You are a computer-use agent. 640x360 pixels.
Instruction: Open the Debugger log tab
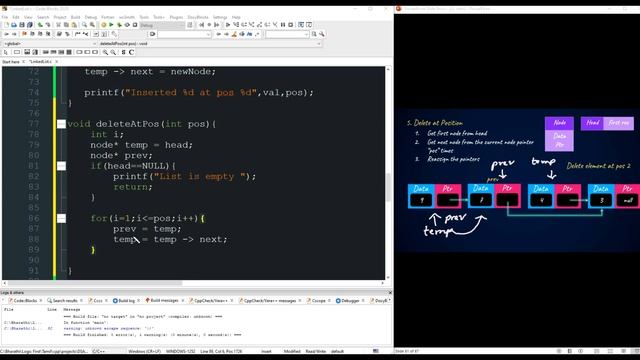(349, 300)
